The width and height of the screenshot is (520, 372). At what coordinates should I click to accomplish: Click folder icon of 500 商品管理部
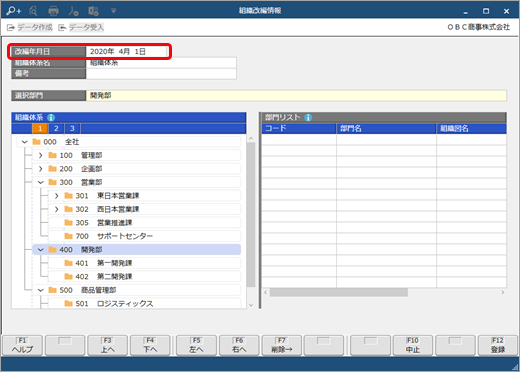pos(52,290)
